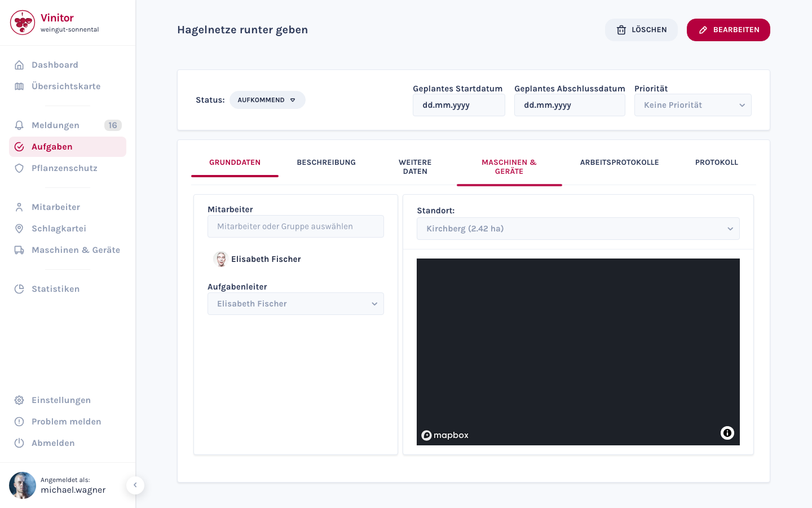Screen dimensions: 812x508
Task: Open the Priorität dropdown
Action: pos(693,105)
